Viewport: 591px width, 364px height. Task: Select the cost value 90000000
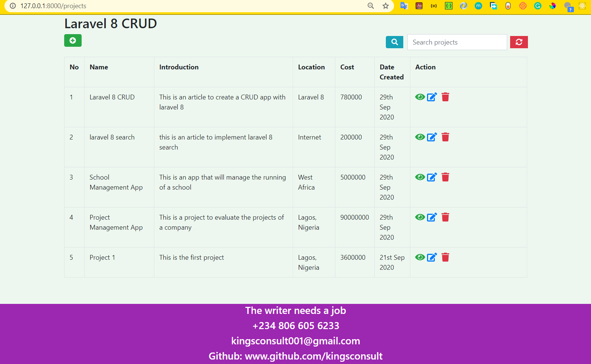[x=355, y=217]
